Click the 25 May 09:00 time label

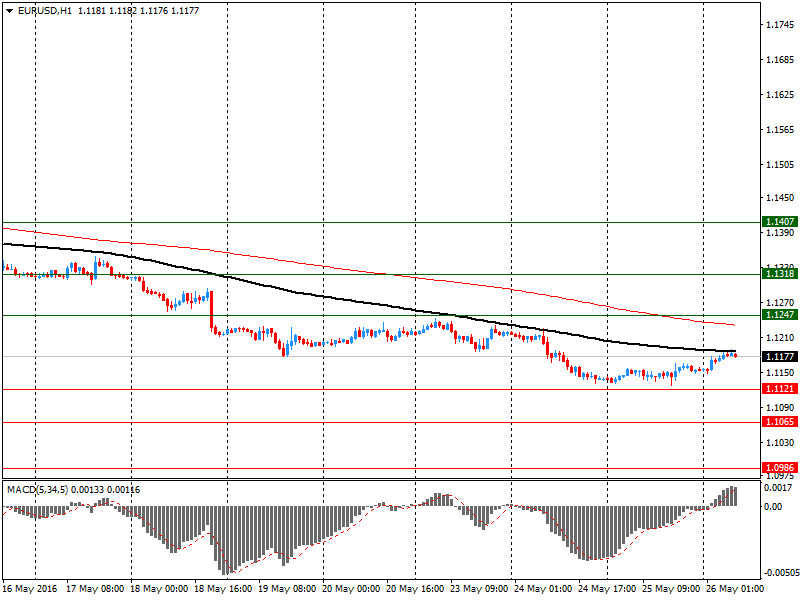coord(671,589)
